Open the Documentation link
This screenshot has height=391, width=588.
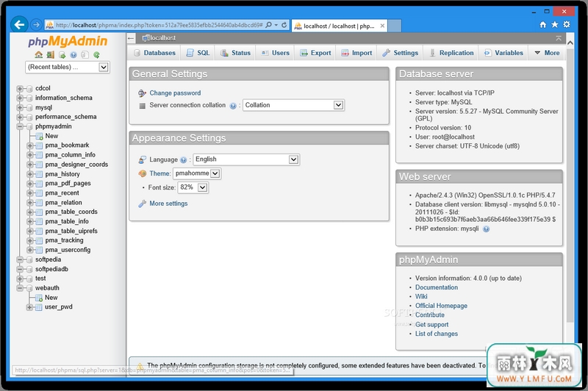(436, 287)
